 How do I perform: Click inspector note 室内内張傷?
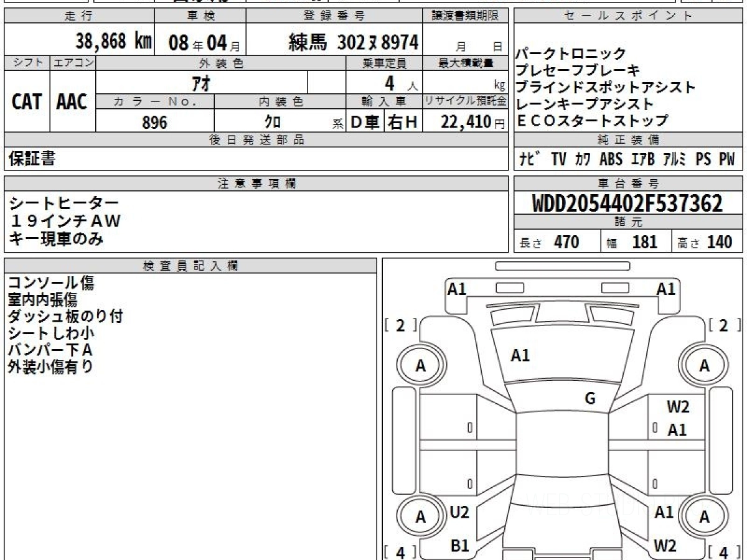42,300
